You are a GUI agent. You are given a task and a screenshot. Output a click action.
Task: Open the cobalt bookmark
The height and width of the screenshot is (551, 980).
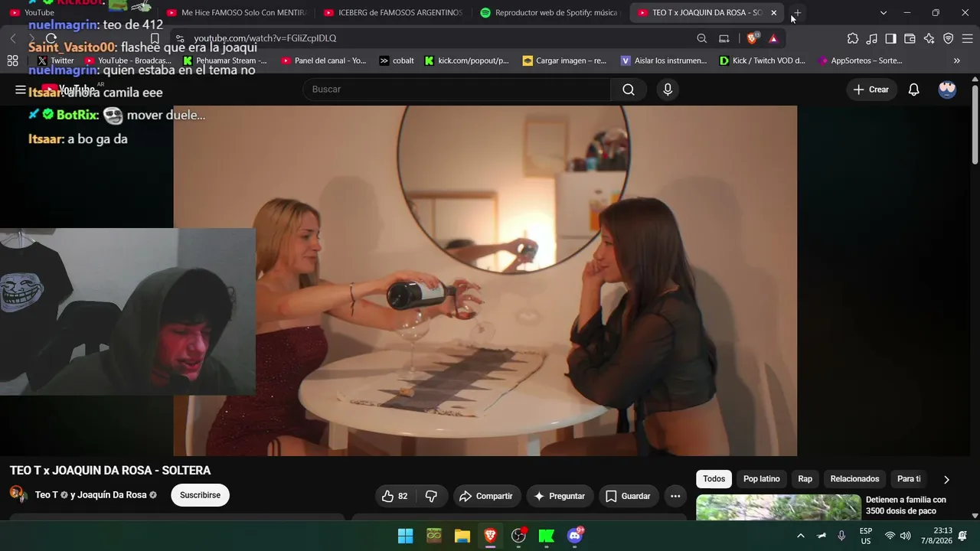click(397, 60)
